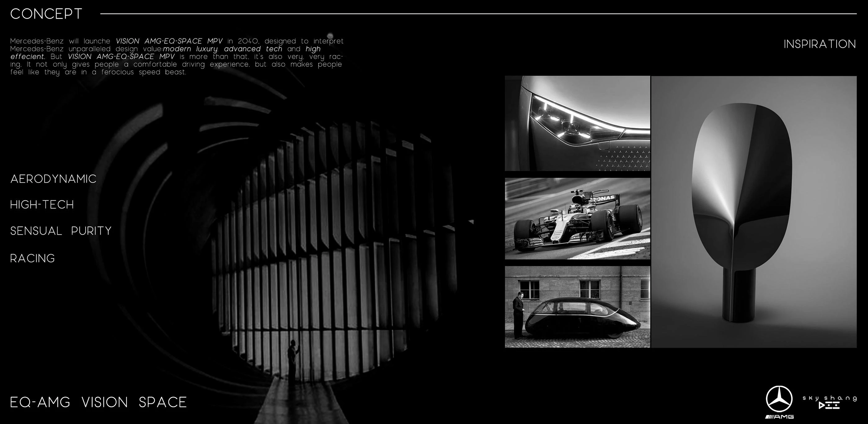The width and height of the screenshot is (868, 424).
Task: Open the vintage streamlined car photo
Action: pyautogui.click(x=577, y=307)
